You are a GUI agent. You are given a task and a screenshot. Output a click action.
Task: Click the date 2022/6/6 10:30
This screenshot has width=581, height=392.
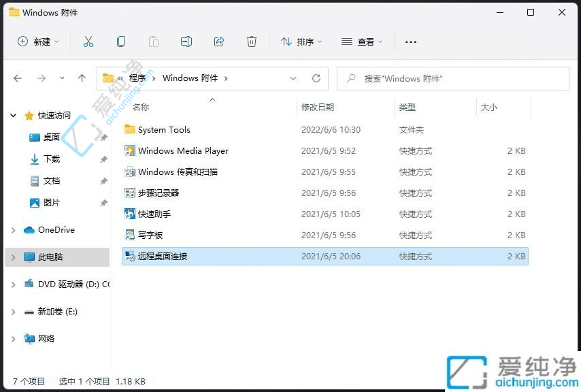coord(331,130)
